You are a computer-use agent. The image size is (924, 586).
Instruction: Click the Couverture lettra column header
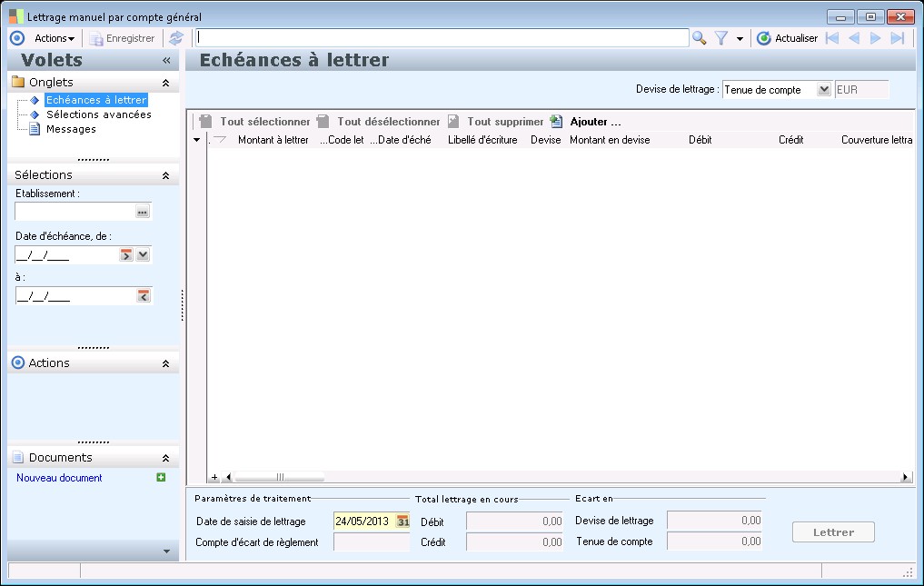click(876, 140)
